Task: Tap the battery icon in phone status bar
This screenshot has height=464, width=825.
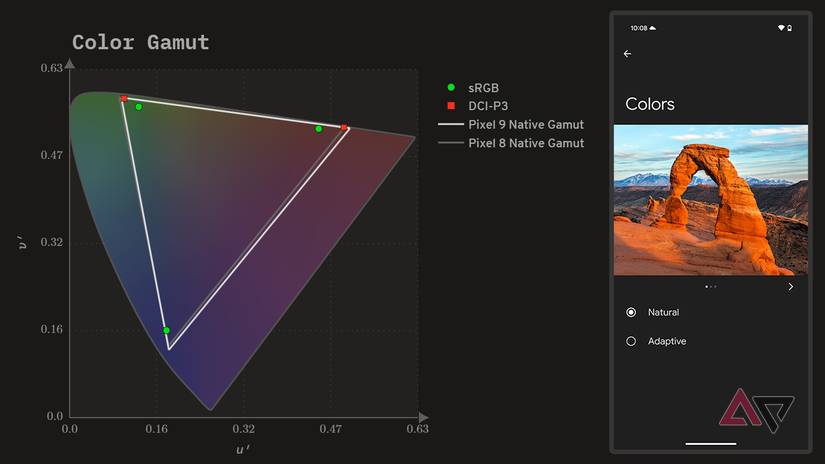Action: click(790, 28)
